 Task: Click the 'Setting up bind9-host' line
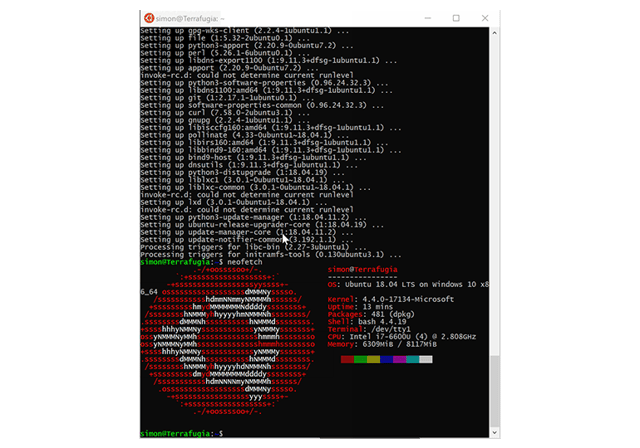tap(253, 157)
